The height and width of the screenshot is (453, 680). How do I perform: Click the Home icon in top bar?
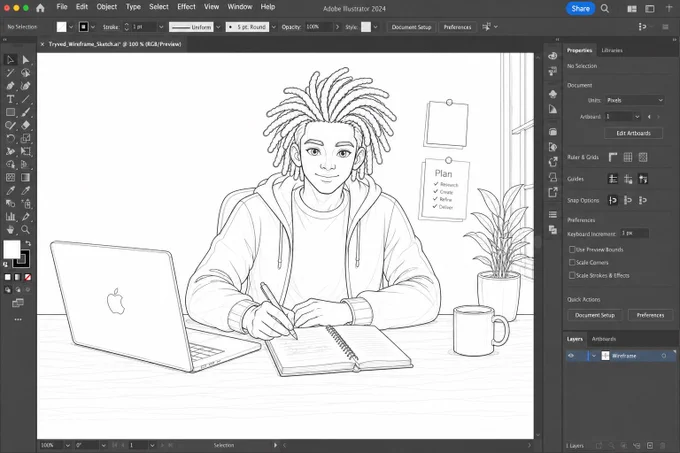point(40,8)
